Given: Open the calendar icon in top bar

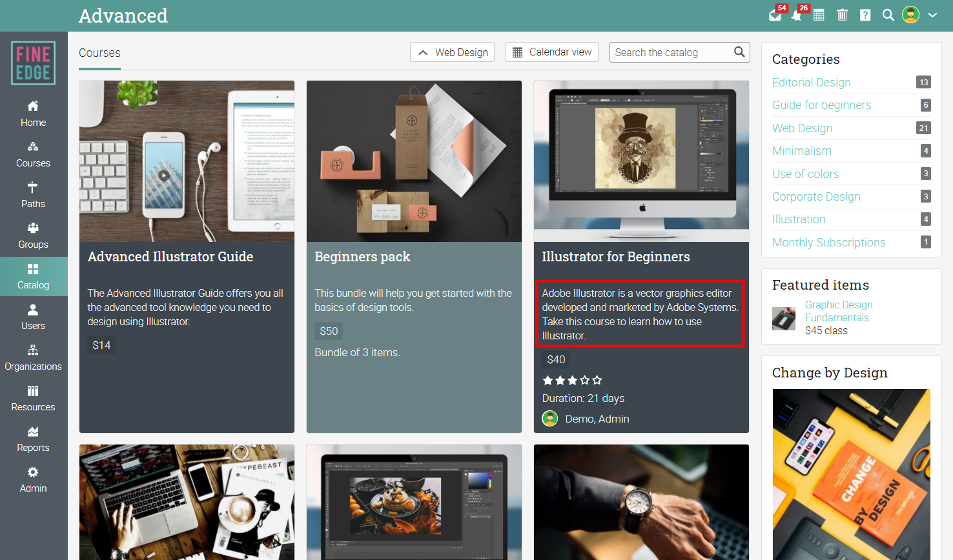Looking at the screenshot, I should [x=819, y=15].
